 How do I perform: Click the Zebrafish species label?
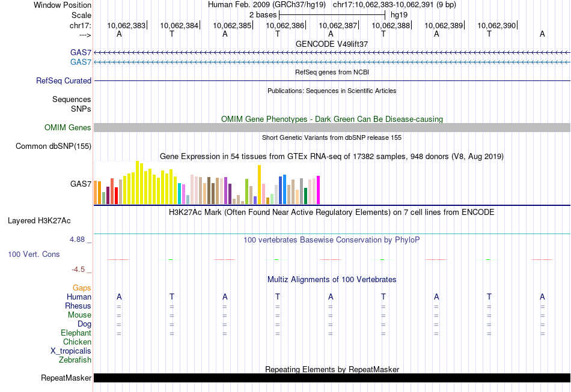[x=75, y=360]
